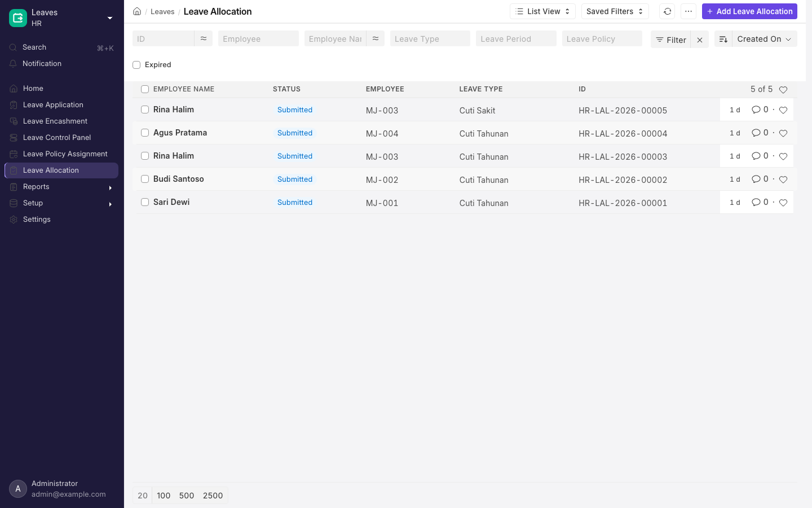Click the Settings gear sidebar icon

point(14,220)
